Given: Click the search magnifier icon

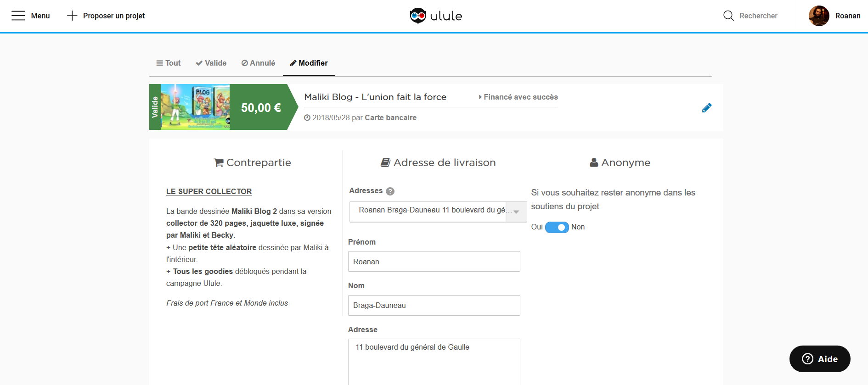Looking at the screenshot, I should point(728,16).
